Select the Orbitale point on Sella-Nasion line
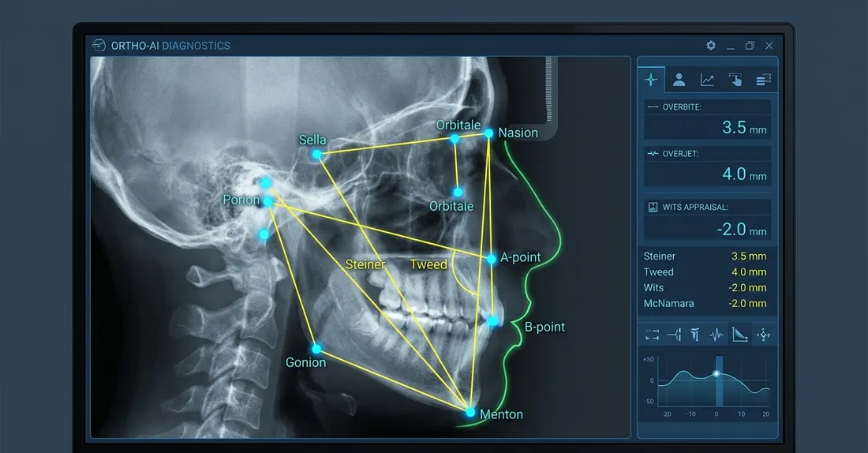Image resolution: width=868 pixels, height=453 pixels. point(455,139)
